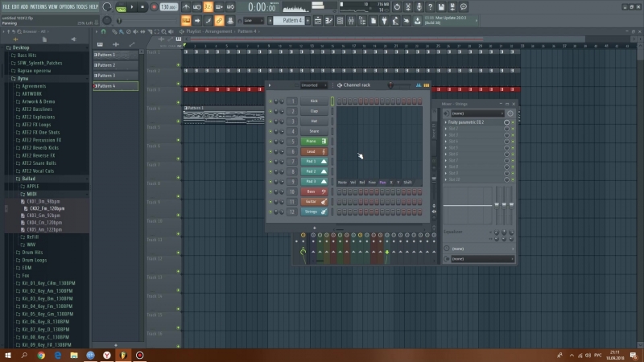Click the 130 tempo display
644x362 pixels.
click(168, 7)
